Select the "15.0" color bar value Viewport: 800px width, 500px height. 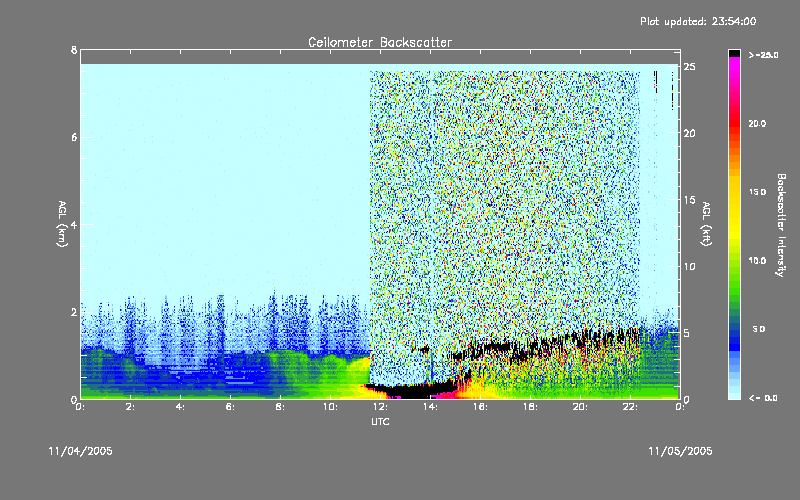click(757, 192)
